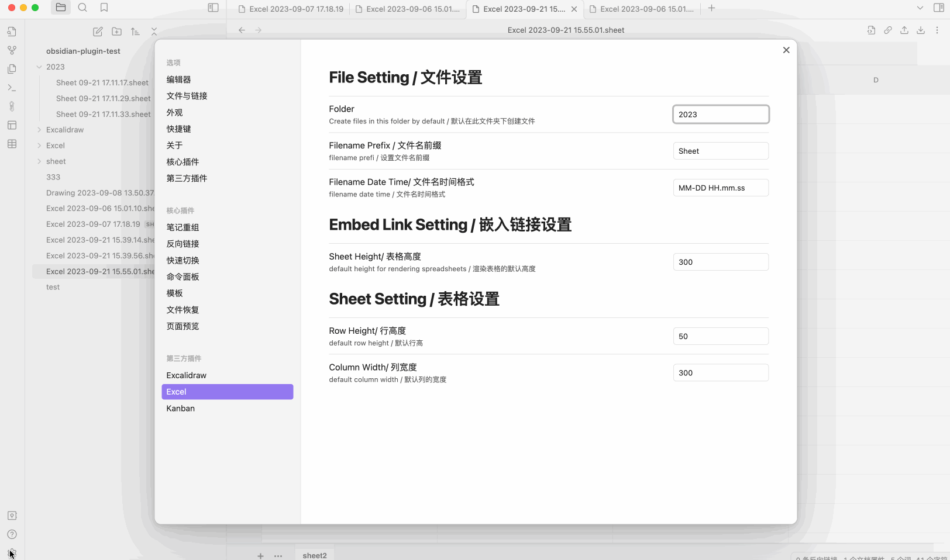This screenshot has height=560, width=950.
Task: Switch to the second Excel 2023-09-06 tab
Action: (x=408, y=9)
